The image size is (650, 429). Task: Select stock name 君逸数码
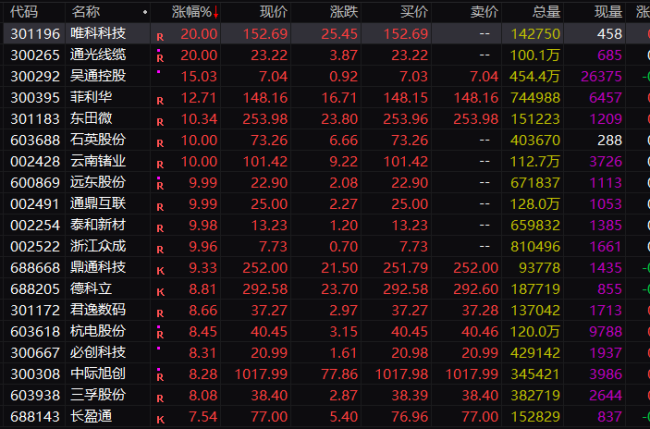[98, 310]
